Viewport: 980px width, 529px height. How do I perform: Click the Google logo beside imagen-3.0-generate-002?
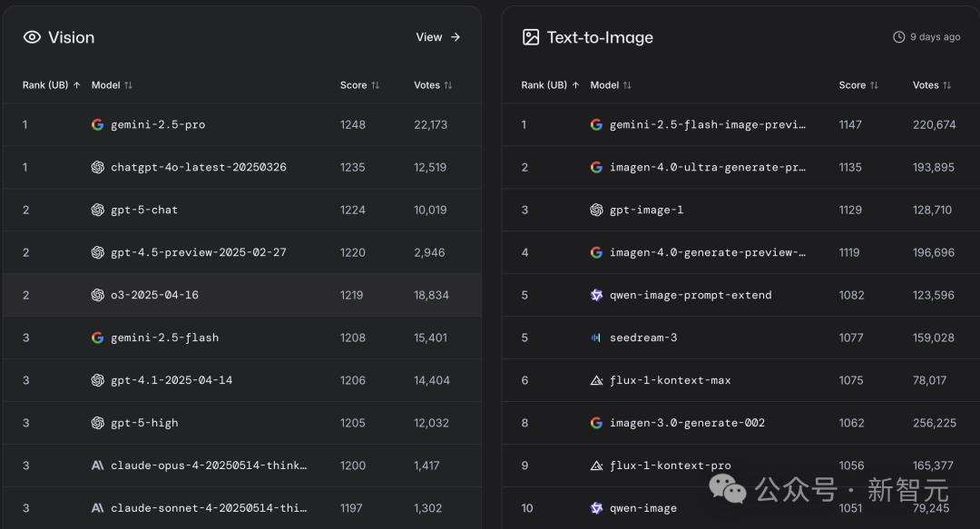[x=596, y=423]
